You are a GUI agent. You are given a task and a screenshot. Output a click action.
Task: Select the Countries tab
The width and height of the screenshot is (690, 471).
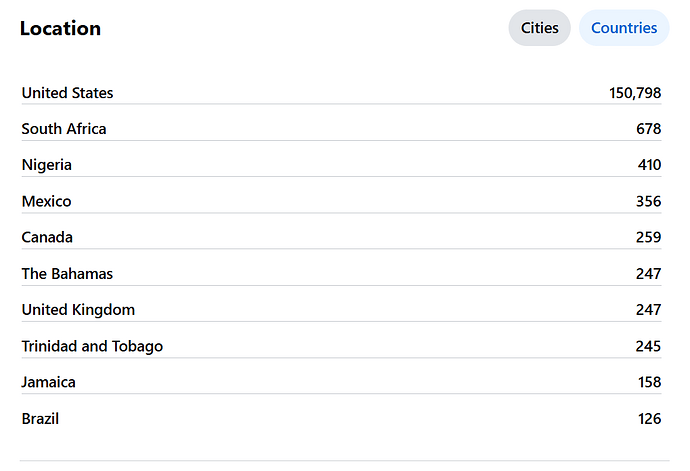click(623, 28)
